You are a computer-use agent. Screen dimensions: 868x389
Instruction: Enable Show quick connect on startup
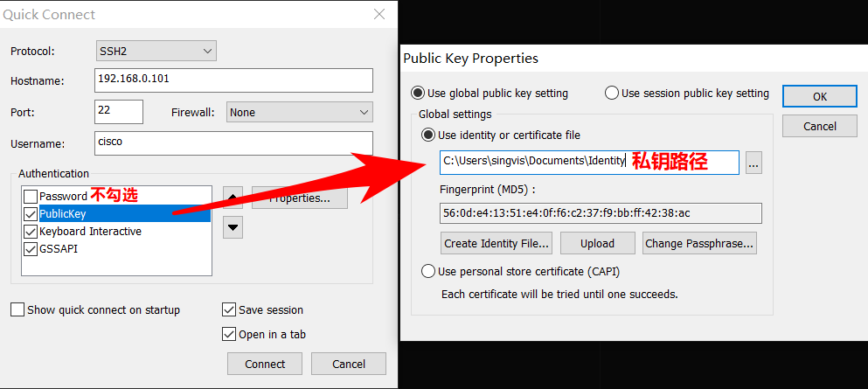(17, 310)
